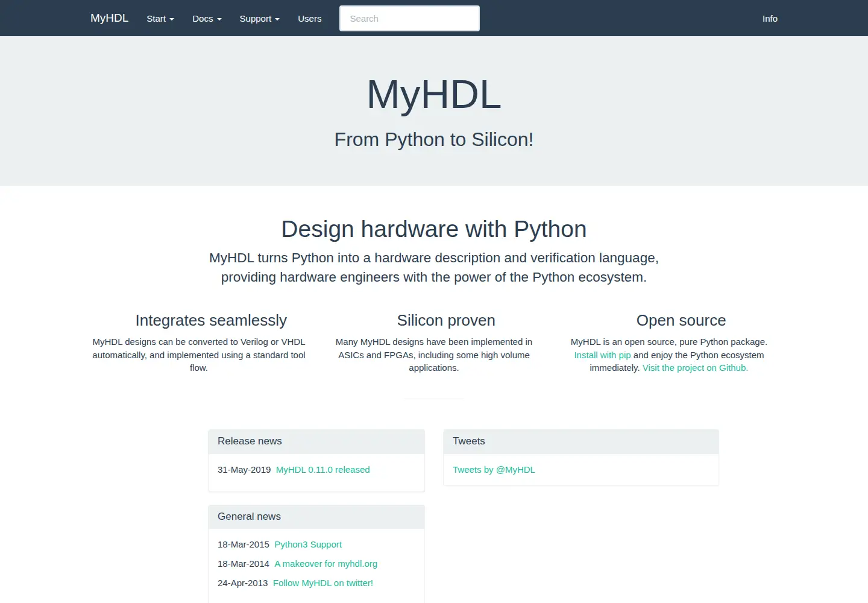This screenshot has height=603, width=868.
Task: Open the Support dropdown menu
Action: (259, 19)
